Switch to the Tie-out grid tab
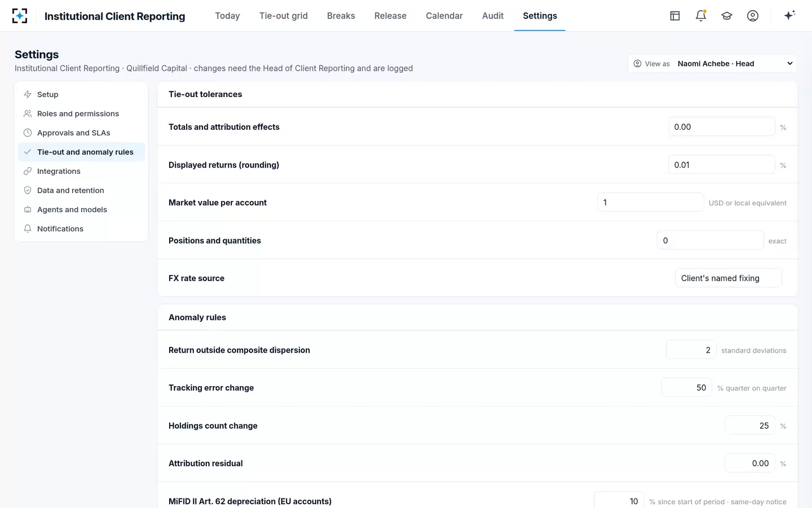The height and width of the screenshot is (508, 812). click(x=284, y=16)
